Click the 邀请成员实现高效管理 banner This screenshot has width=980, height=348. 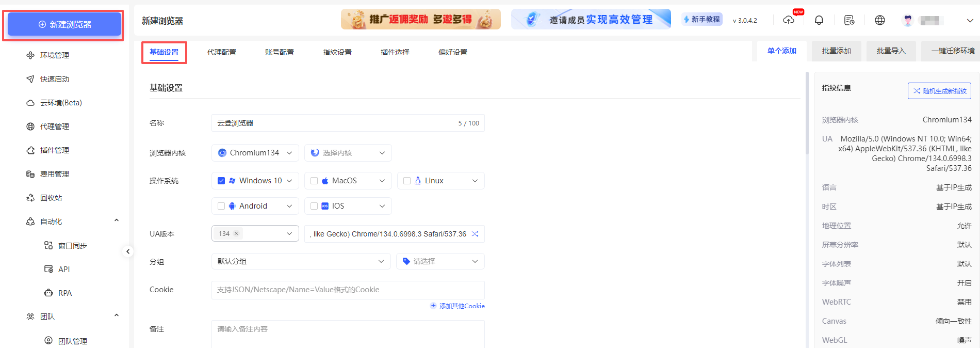click(591, 19)
